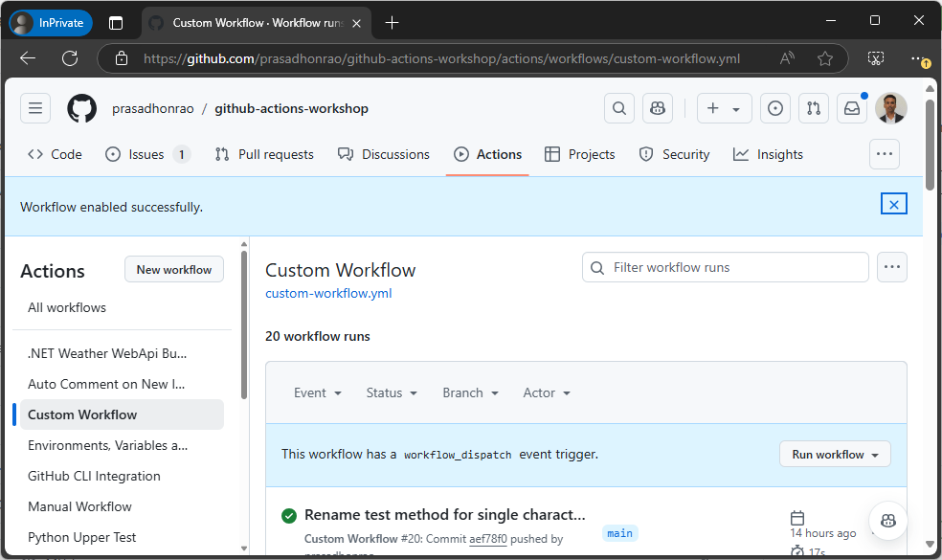Refresh the browser page

coord(70,58)
